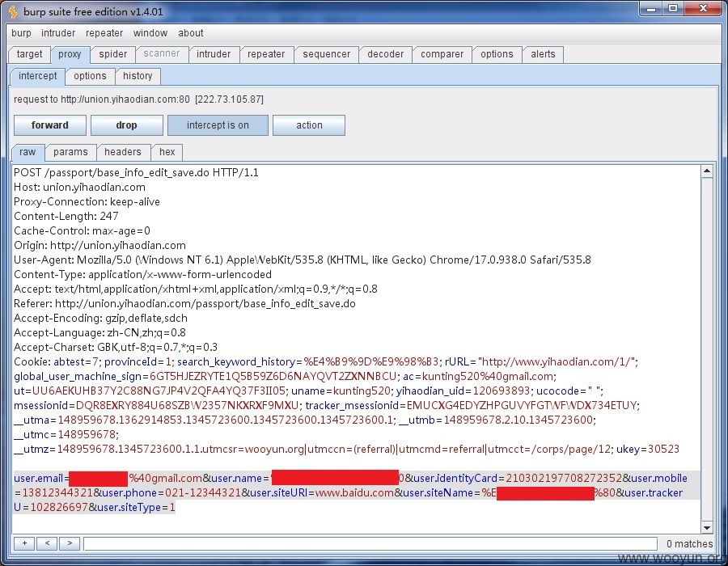Click the 'Cache-Control: max-age=0' line
This screenshot has height=566, width=728.
82,230
